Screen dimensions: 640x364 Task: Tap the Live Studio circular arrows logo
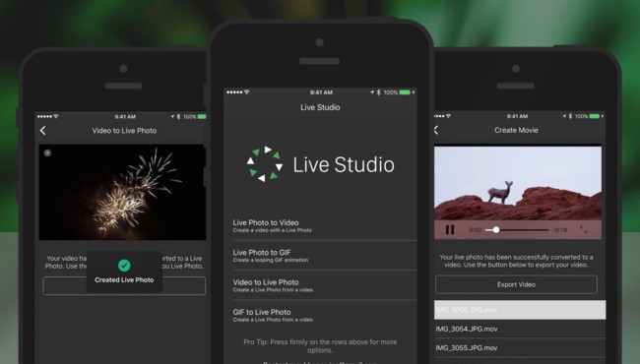(265, 164)
